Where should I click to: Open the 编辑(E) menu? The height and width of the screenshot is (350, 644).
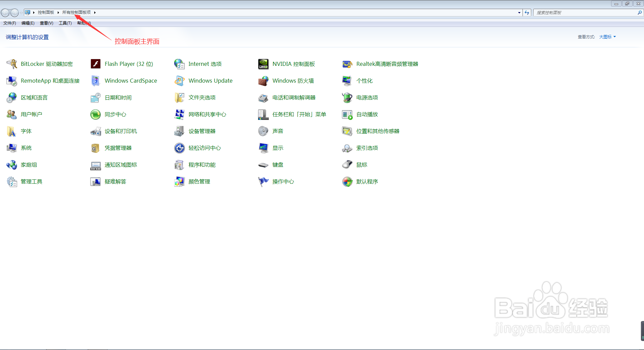[28, 23]
